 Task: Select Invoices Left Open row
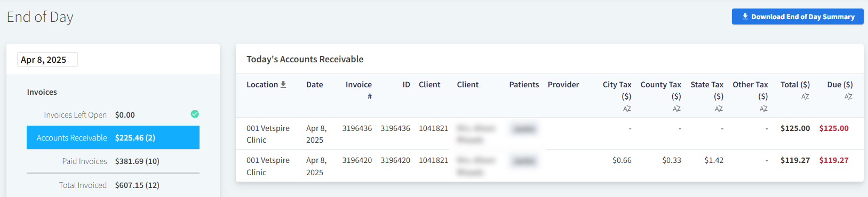pyautogui.click(x=113, y=114)
